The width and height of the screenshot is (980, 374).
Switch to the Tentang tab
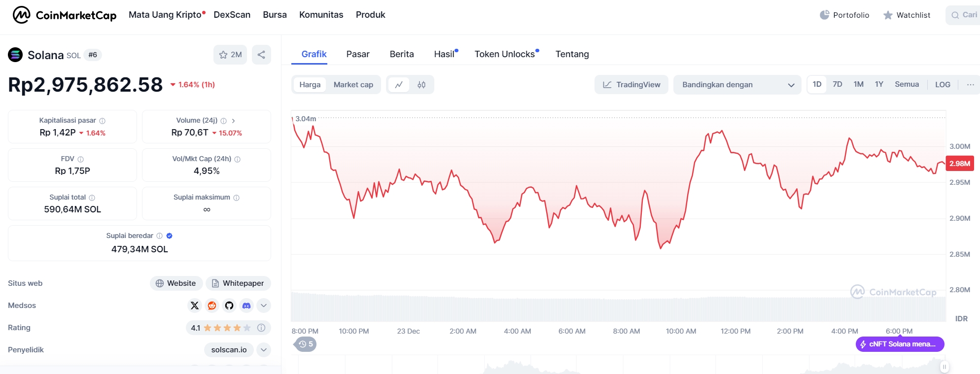pos(572,54)
